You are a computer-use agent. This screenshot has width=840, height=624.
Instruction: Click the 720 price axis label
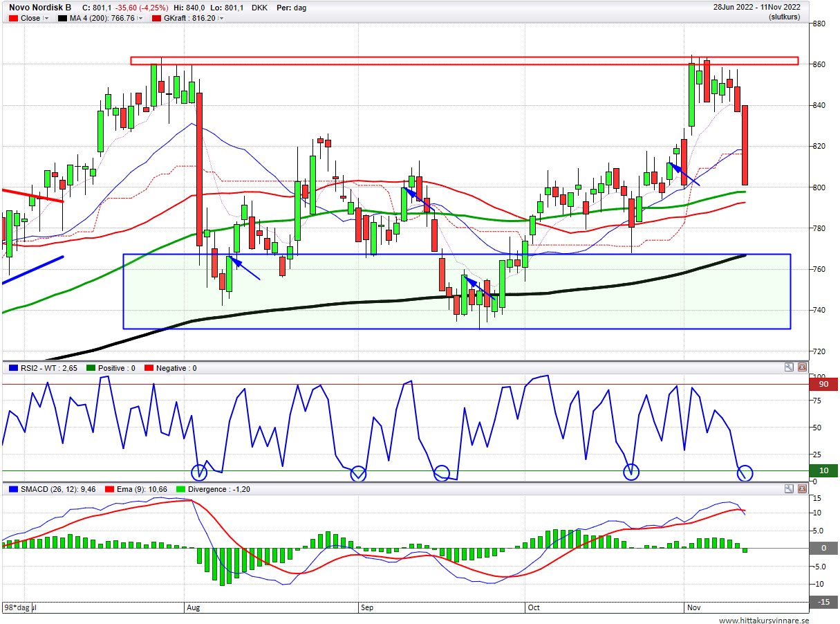coord(819,351)
